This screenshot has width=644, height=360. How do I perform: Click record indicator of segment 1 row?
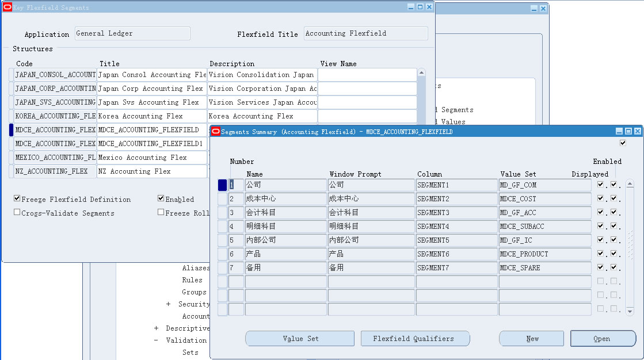point(222,185)
